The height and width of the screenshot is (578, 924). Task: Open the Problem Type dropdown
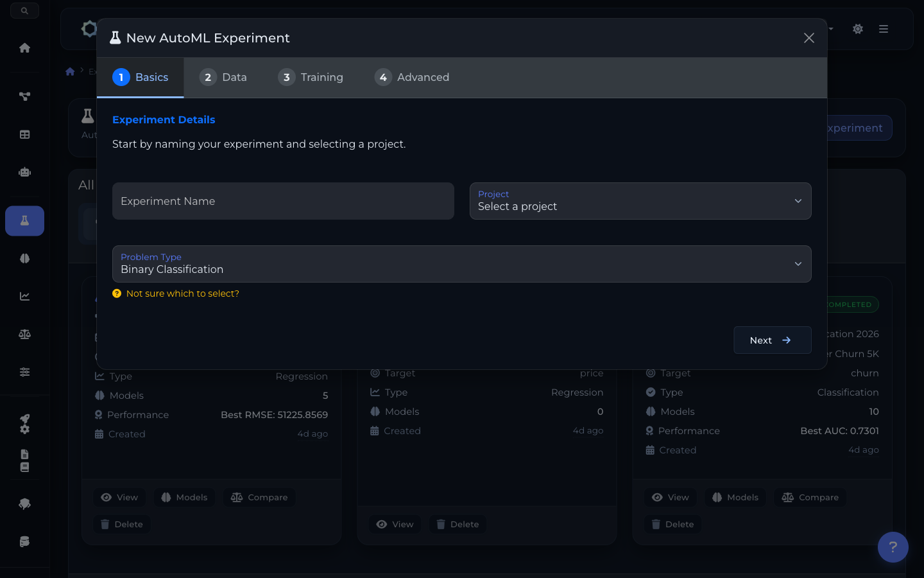click(461, 264)
